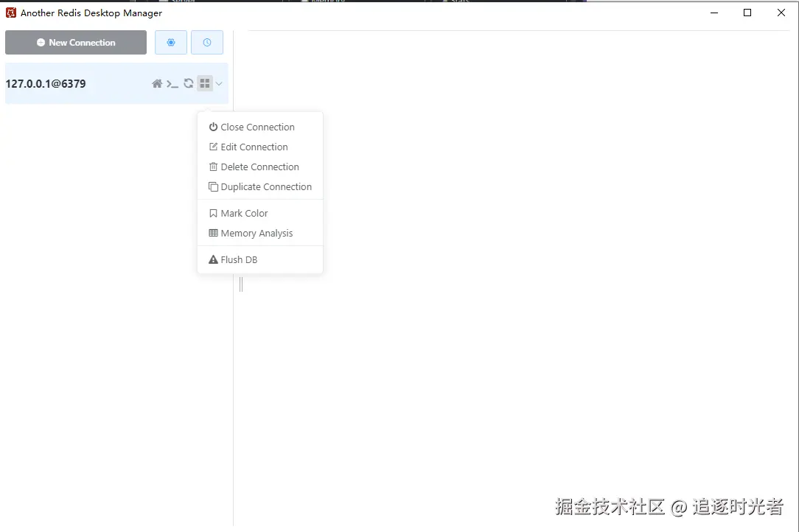Go to the connection home icon
Screen dimensions: 799x532
[x=157, y=83]
